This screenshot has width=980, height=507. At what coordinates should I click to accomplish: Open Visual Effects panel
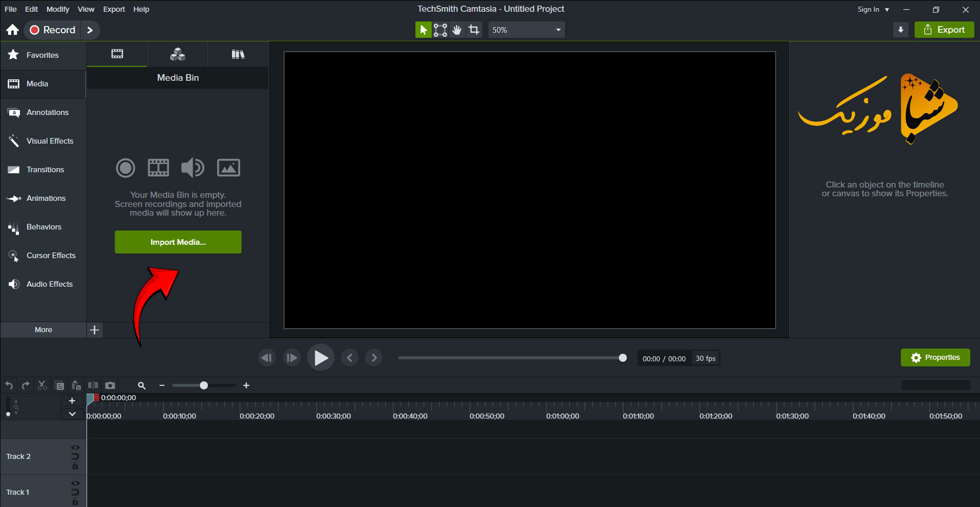[43, 141]
